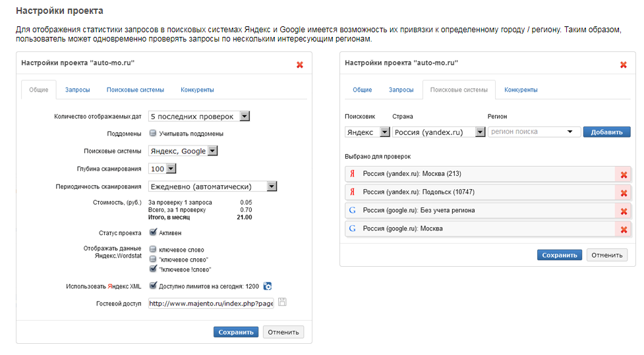Open Конкуренты tab in right dialog
Screen dimensions: 644x355
[521, 90]
